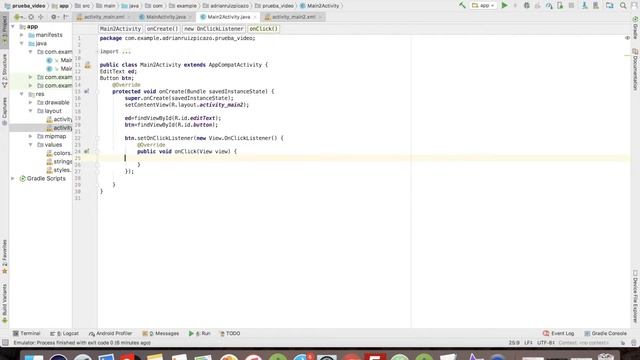The image size is (640, 360).
Task: Close the Main2Activity.java tab
Action: (x=255, y=17)
